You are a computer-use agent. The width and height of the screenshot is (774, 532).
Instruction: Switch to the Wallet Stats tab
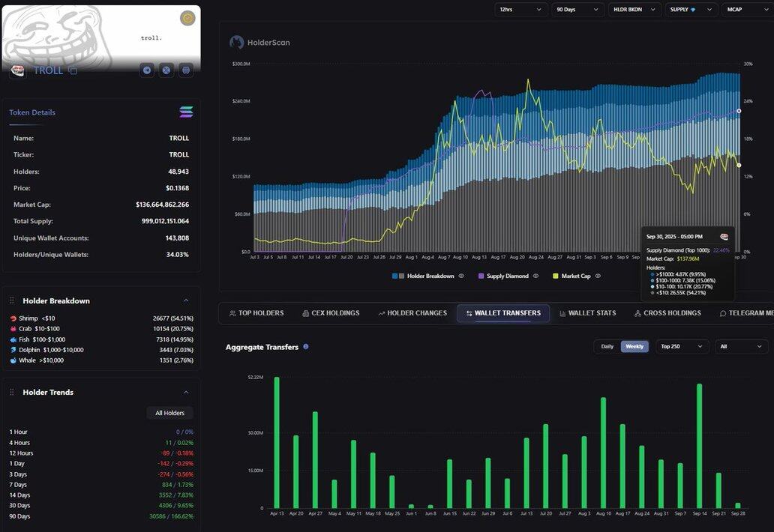pyautogui.click(x=587, y=313)
